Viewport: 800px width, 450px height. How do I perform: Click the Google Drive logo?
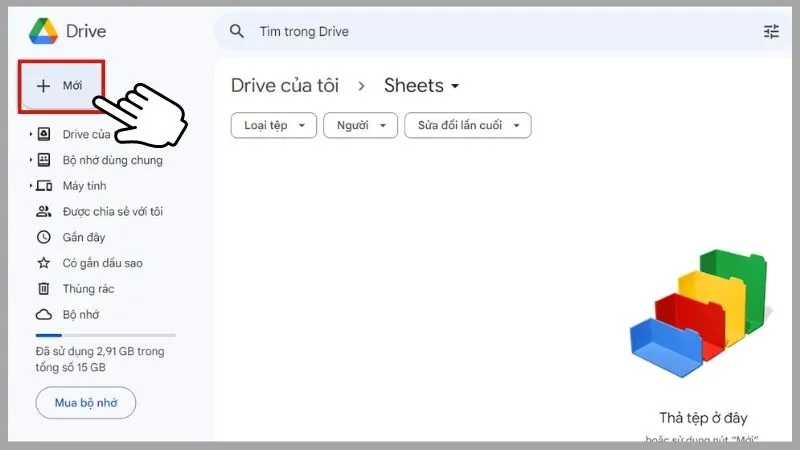point(43,31)
